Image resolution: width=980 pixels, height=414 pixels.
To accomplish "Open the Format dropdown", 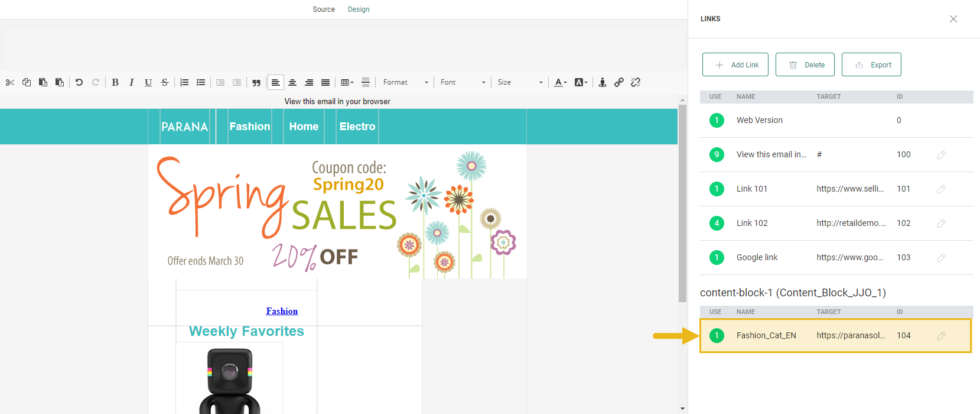I will [x=405, y=82].
